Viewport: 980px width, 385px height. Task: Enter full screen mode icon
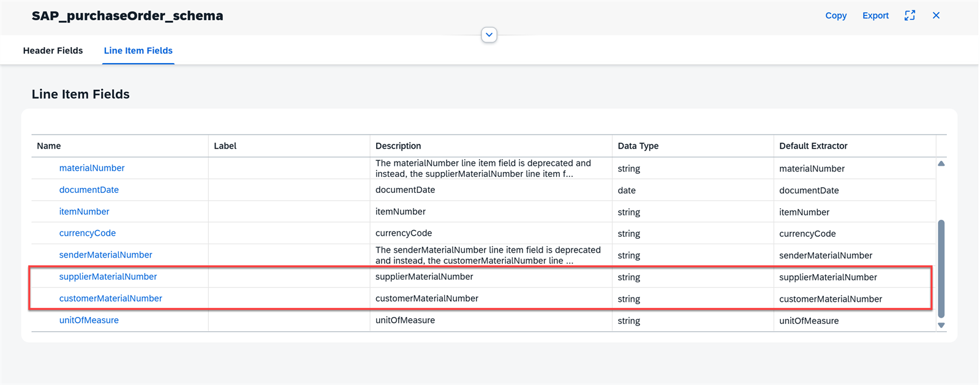(x=910, y=15)
